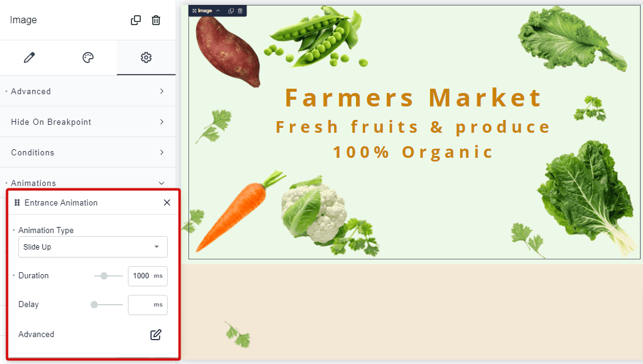Switch to the gear advanced settings tab
Image resolution: width=643 pixels, height=364 pixels.
(146, 58)
